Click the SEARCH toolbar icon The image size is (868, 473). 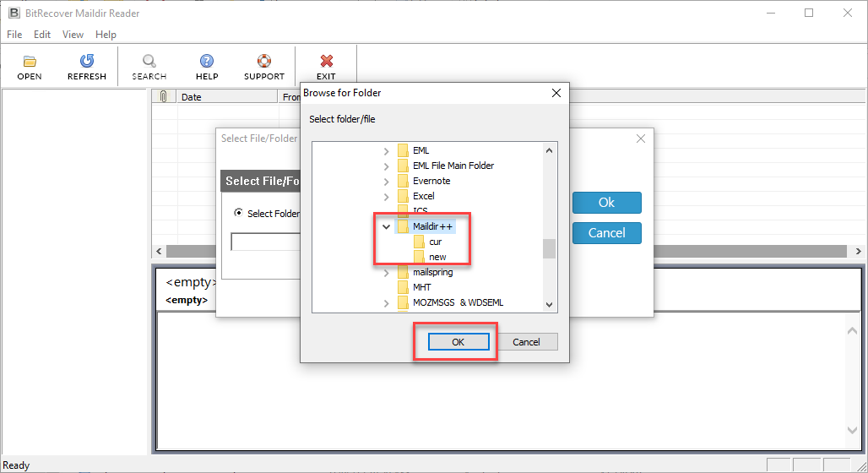click(x=149, y=61)
